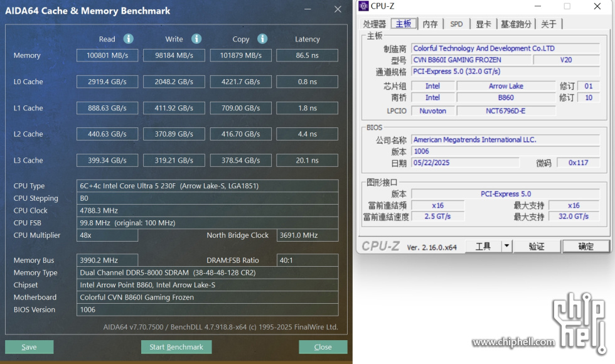Click the Memory Write value 98184 MB/s
Viewport: 615px width, 364px height.
coord(174,55)
